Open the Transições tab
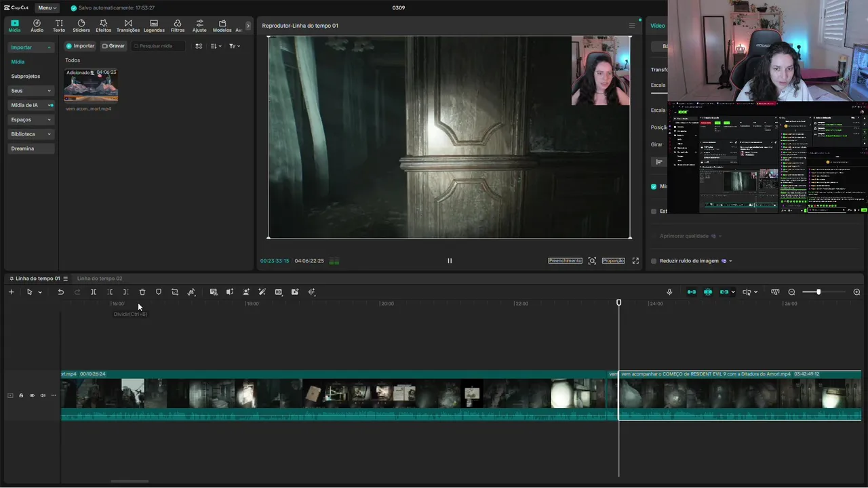 point(128,26)
